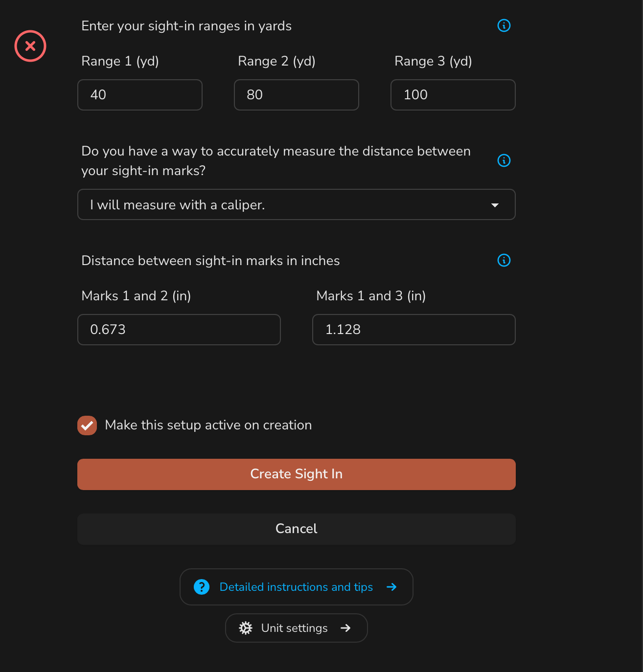
Task: Click the gear icon in Unit settings
Action: 246,628
